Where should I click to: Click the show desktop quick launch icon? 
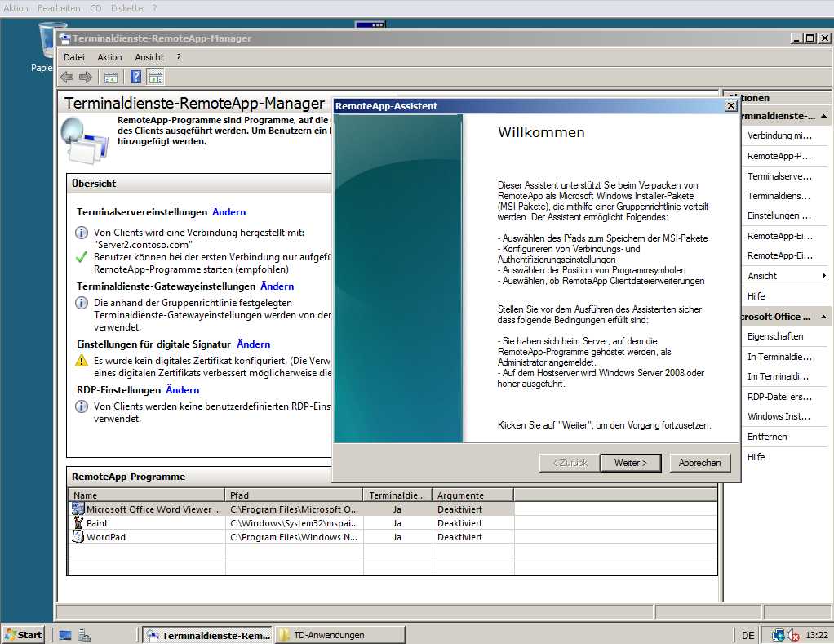click(x=65, y=635)
